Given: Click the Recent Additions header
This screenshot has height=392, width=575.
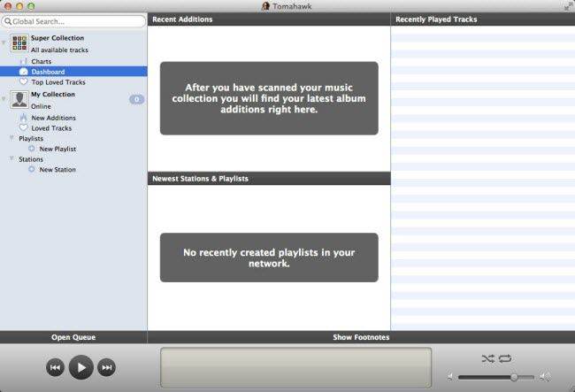Looking at the screenshot, I should point(269,19).
